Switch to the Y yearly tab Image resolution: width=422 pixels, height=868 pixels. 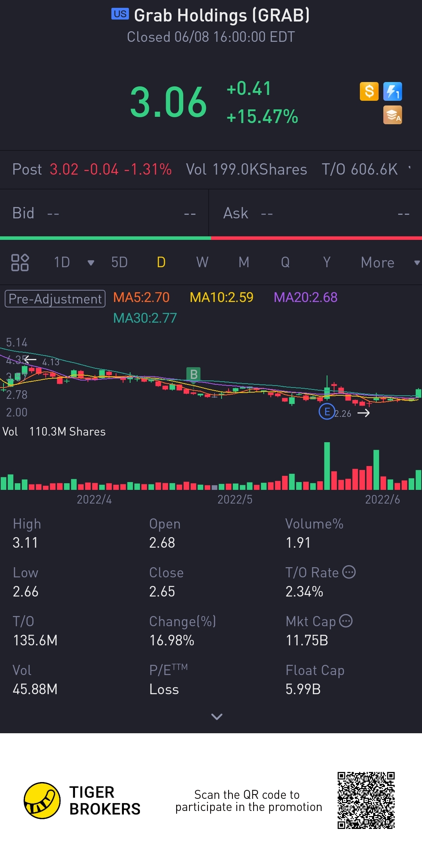pyautogui.click(x=327, y=263)
